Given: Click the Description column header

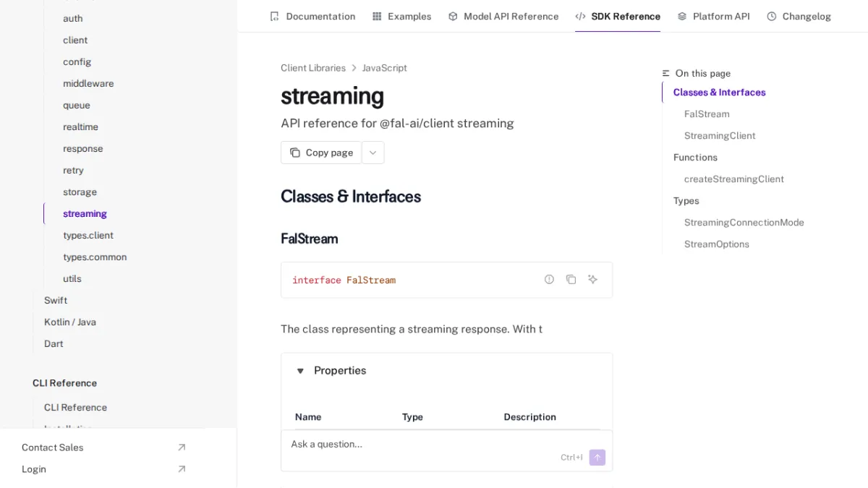Looking at the screenshot, I should 529,417.
